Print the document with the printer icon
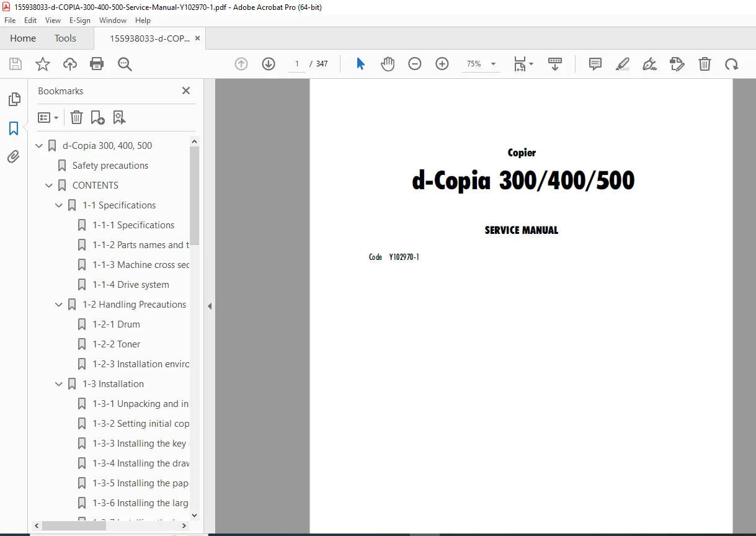Viewport: 756px width, 536px height. coord(97,64)
